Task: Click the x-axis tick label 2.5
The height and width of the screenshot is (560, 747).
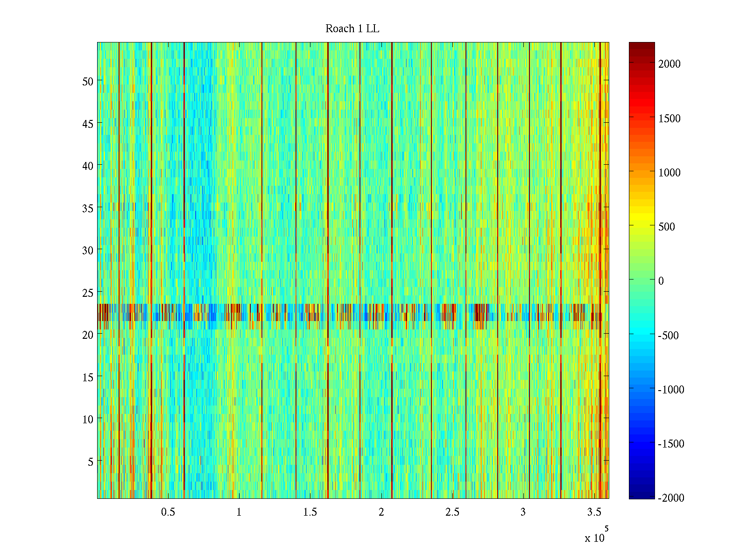Action: pos(452,512)
